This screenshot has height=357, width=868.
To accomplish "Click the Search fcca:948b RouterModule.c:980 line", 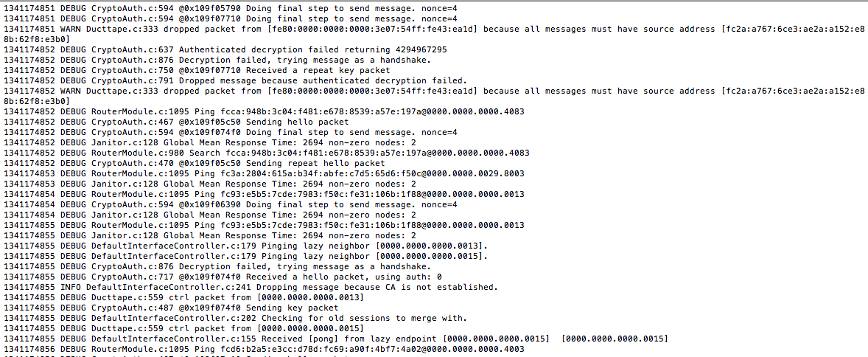I will 266,153.
